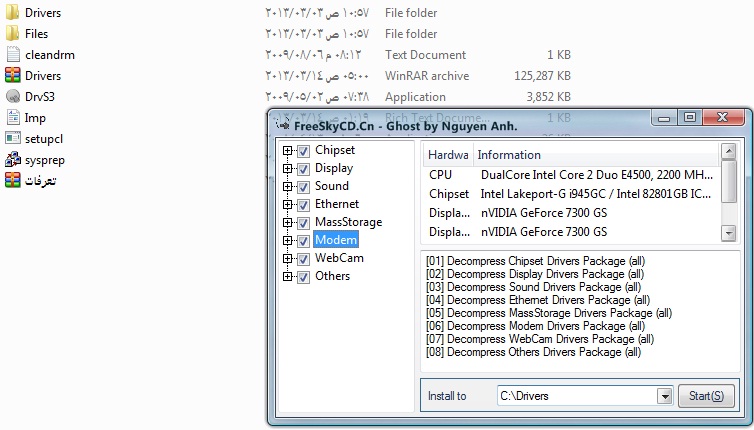754x430 pixels.
Task: Select the highlighted Modem tree label
Action: pyautogui.click(x=336, y=240)
